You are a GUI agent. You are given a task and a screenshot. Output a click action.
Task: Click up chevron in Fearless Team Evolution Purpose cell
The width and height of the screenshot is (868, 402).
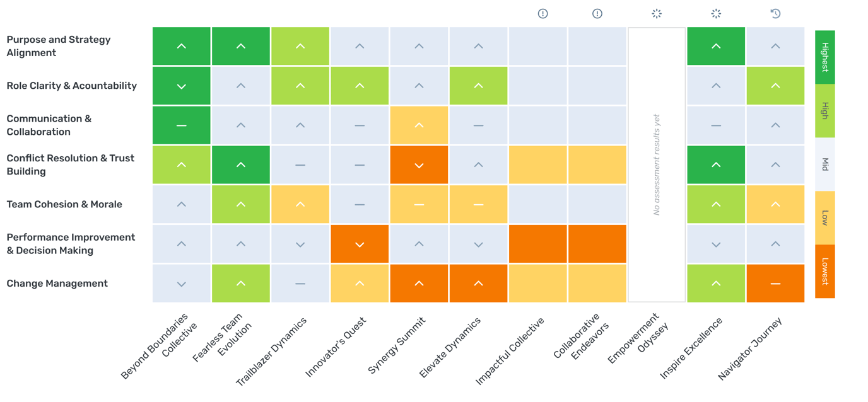click(x=241, y=47)
